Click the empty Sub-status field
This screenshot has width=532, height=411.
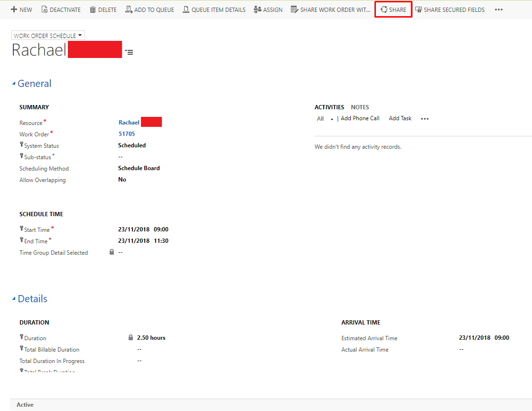[x=121, y=157]
